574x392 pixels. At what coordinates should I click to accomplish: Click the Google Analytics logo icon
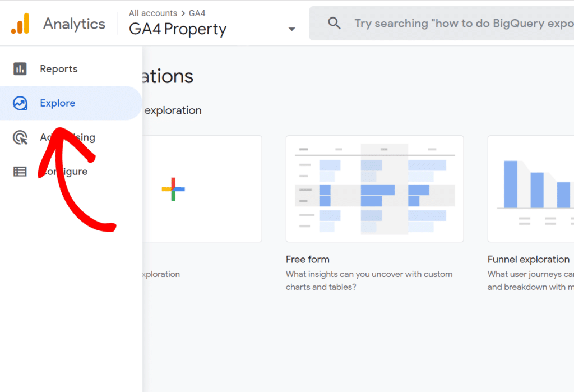coord(20,24)
